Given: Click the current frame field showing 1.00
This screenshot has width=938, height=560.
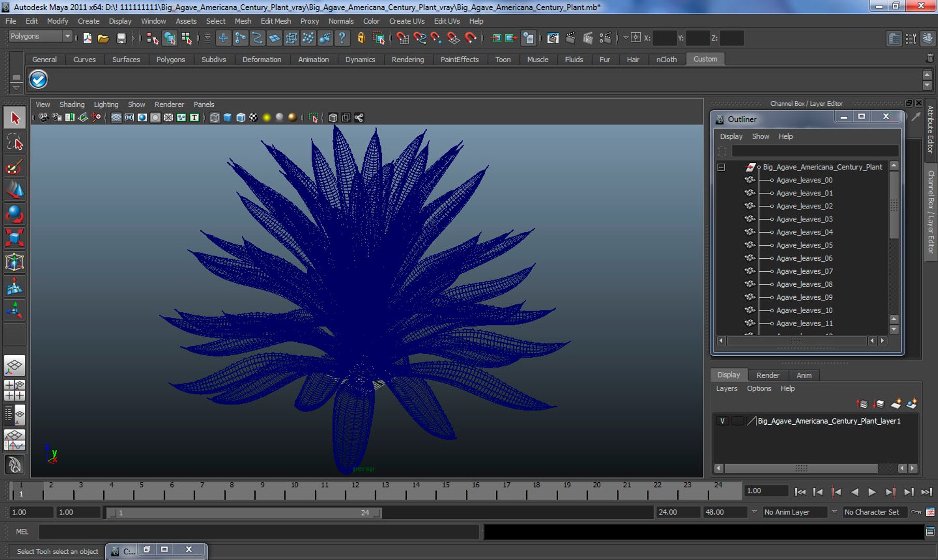Looking at the screenshot, I should (x=765, y=491).
